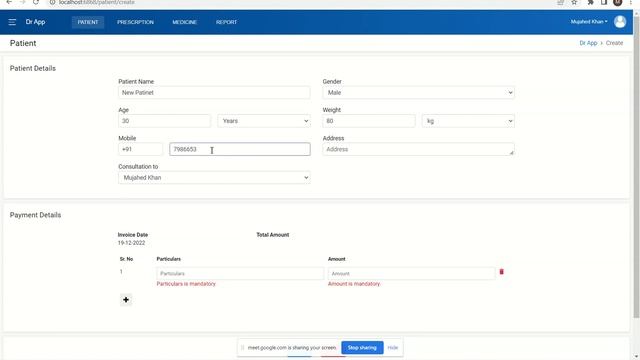The image size is (640, 360).
Task: Open the age unit Years dropdown
Action: click(264, 121)
